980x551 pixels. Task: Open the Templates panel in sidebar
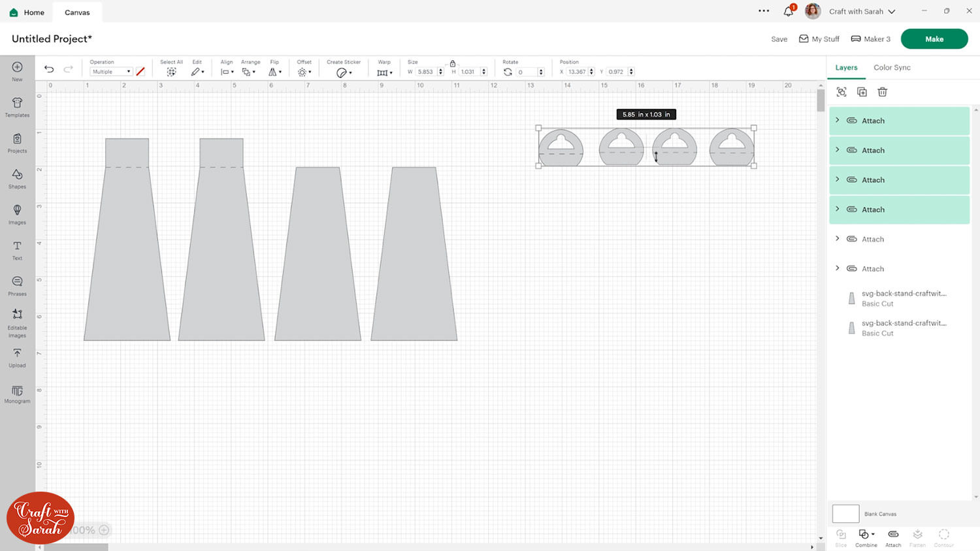click(x=17, y=107)
